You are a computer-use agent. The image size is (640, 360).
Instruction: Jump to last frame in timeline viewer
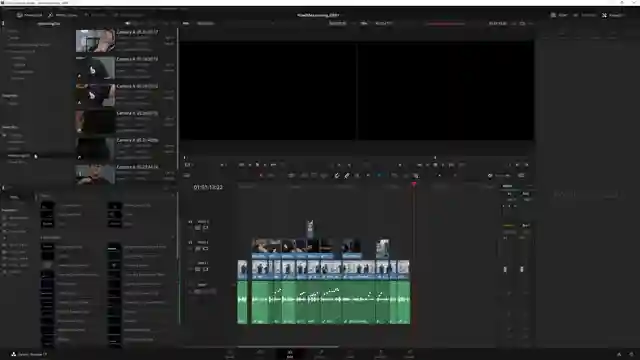pyautogui.click(x=451, y=165)
